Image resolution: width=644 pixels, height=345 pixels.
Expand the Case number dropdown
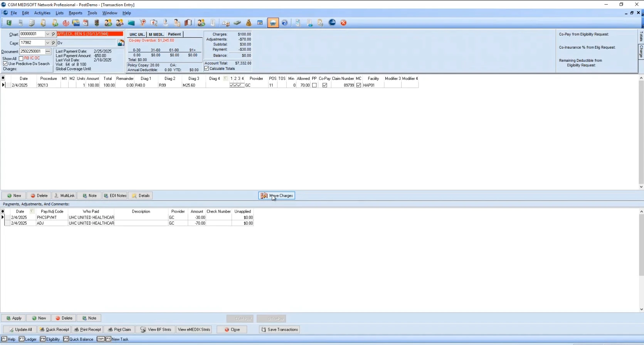click(48, 43)
